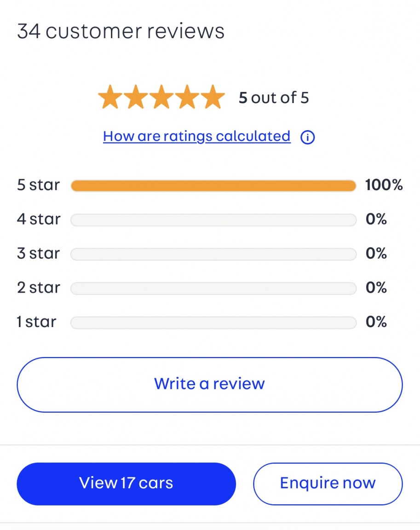Image resolution: width=420 pixels, height=530 pixels.
Task: Click the fifth orange rating star
Action: click(213, 98)
